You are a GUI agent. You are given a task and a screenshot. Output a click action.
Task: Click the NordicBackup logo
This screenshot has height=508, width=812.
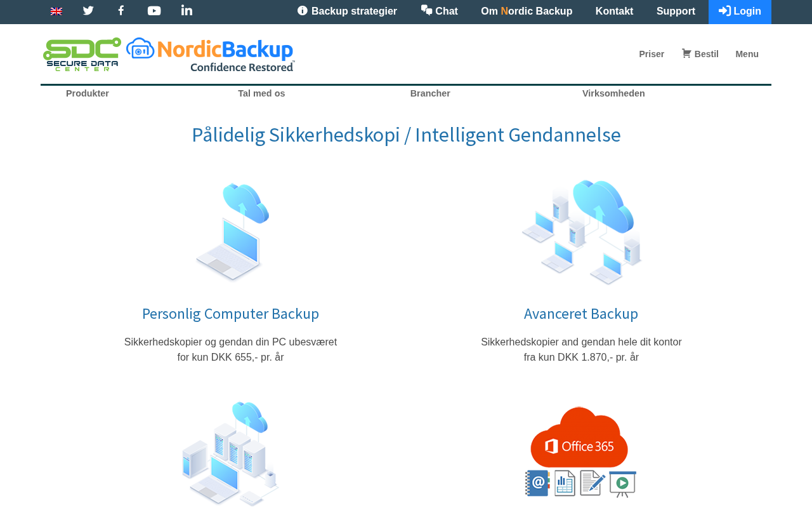point(211,54)
